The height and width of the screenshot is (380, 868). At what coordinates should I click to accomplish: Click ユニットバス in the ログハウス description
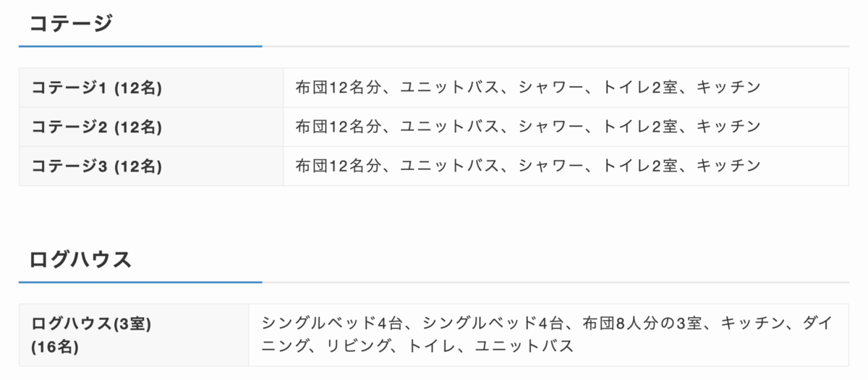(524, 346)
